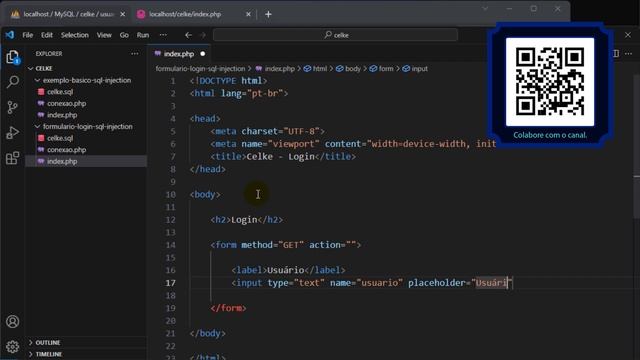Switch to localhost MySQL celke browser tab
The height and width of the screenshot is (360, 640).
69,14
